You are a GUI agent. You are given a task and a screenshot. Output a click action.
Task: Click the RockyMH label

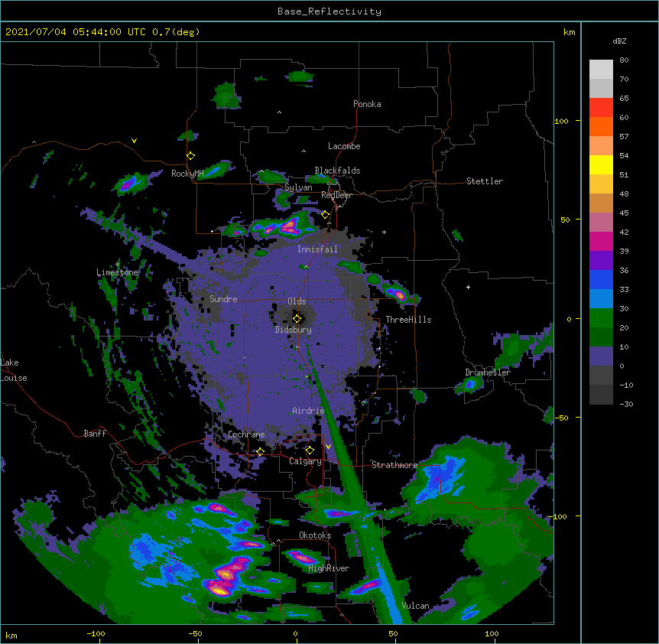(x=187, y=174)
